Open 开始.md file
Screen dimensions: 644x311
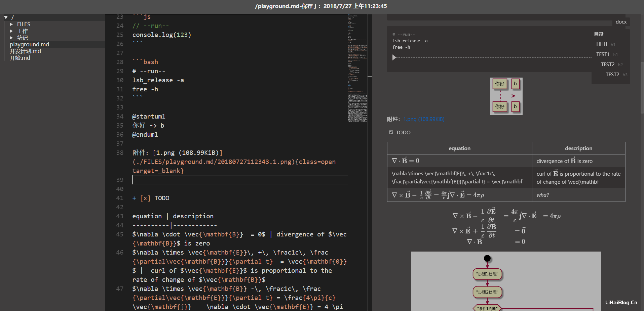20,58
